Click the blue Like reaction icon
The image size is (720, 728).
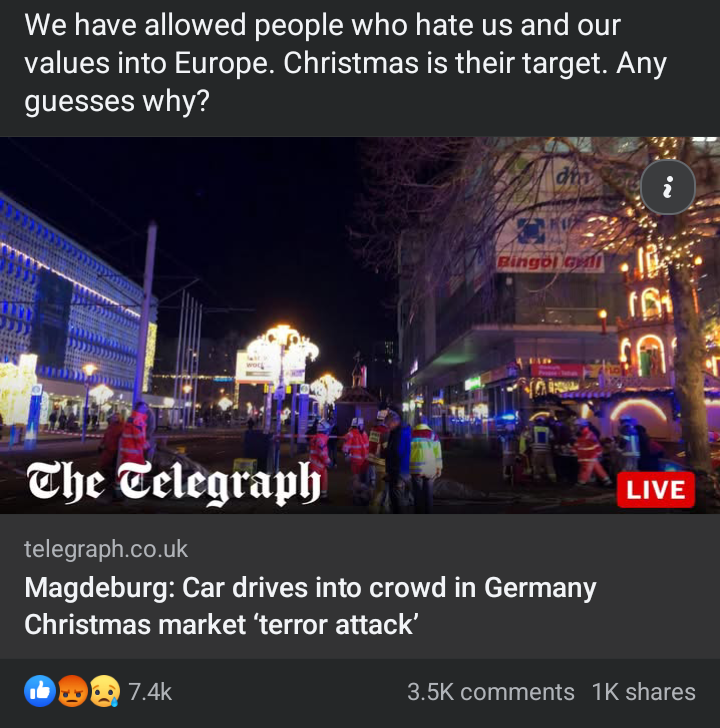[x=40, y=691]
